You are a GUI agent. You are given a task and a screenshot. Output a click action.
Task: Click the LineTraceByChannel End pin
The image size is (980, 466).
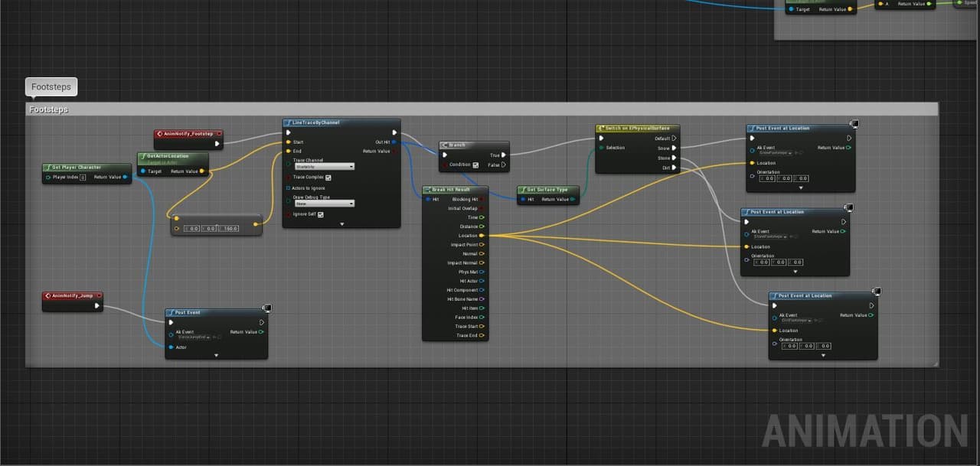(288, 151)
